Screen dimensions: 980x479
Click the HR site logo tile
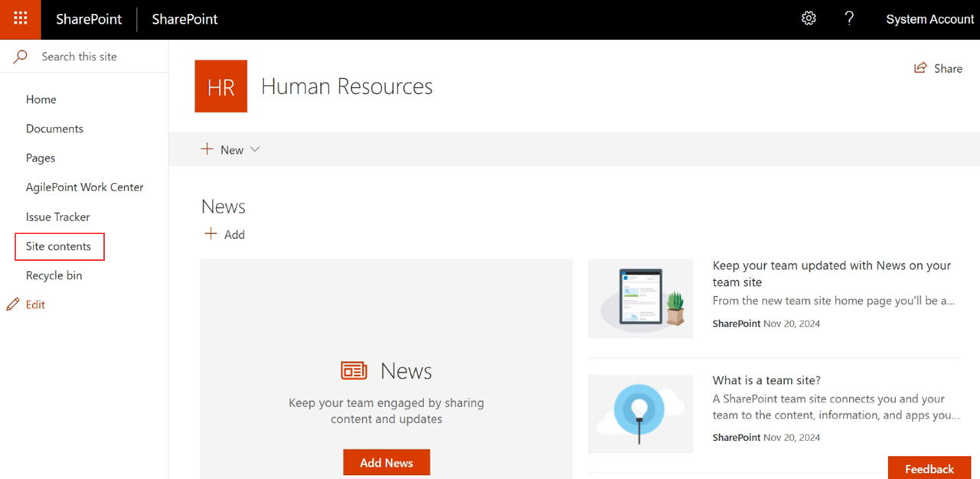click(221, 86)
